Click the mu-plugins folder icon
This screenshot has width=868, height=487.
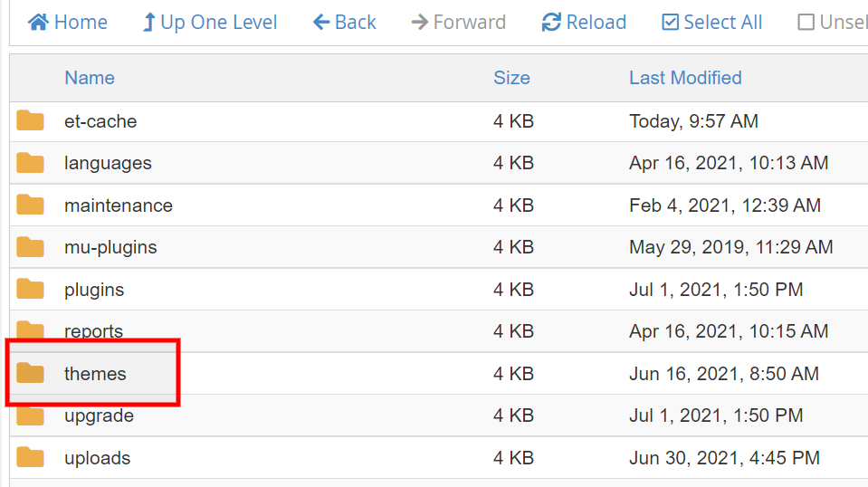coord(31,248)
